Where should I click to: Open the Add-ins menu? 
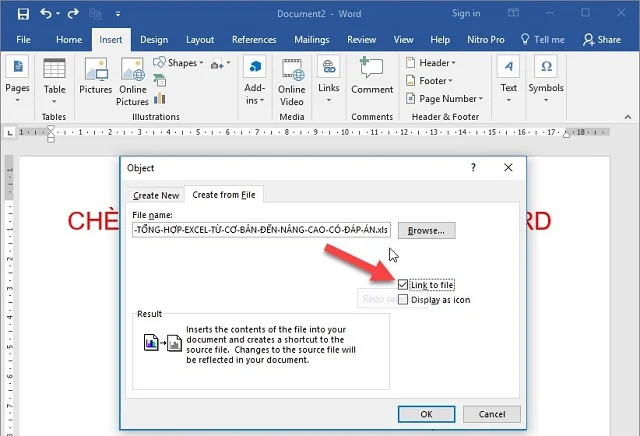(x=255, y=80)
